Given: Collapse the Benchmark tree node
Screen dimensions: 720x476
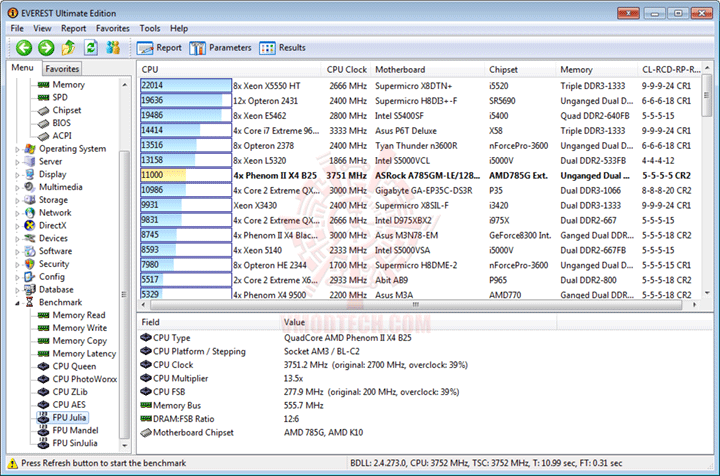Looking at the screenshot, I should [x=17, y=303].
